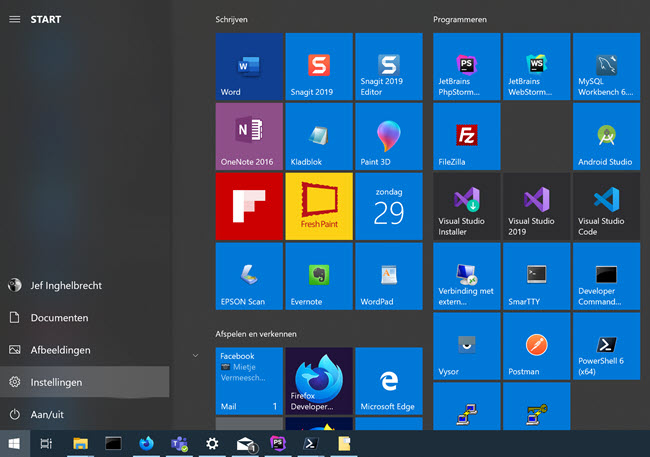
Task: Open the Verbinding met extern tile
Action: coord(467,276)
